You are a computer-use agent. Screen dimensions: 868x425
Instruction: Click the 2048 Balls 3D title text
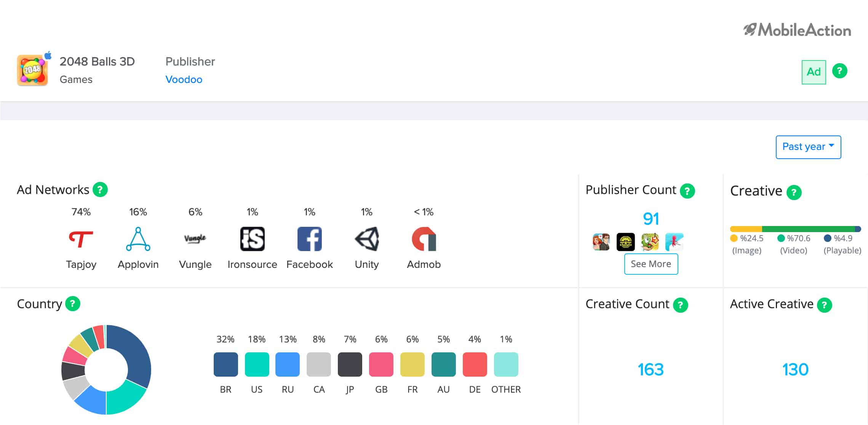click(97, 62)
